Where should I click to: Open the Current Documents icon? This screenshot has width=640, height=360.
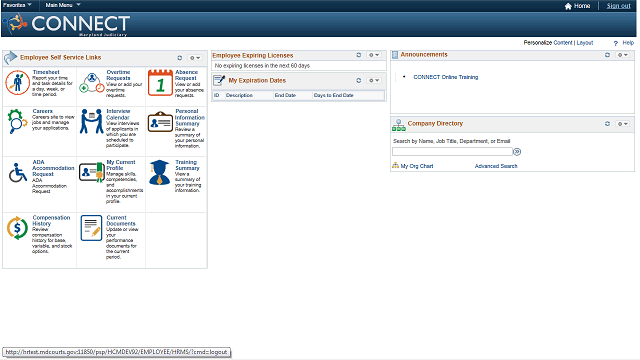click(x=91, y=228)
